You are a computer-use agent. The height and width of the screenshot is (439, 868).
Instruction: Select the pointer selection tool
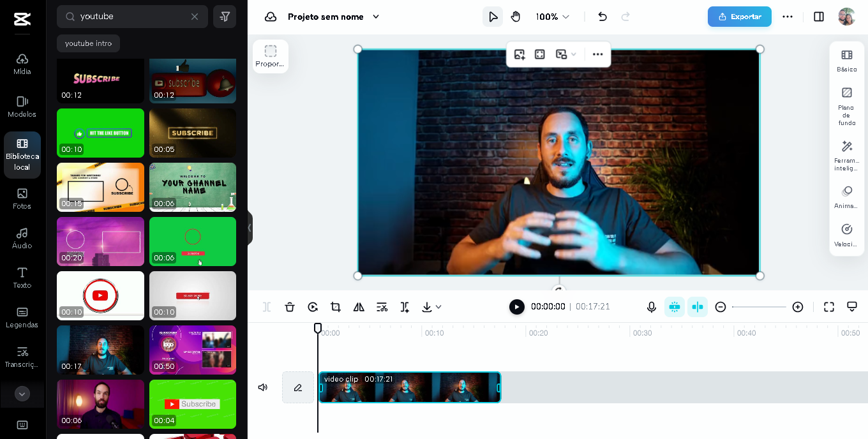point(493,17)
